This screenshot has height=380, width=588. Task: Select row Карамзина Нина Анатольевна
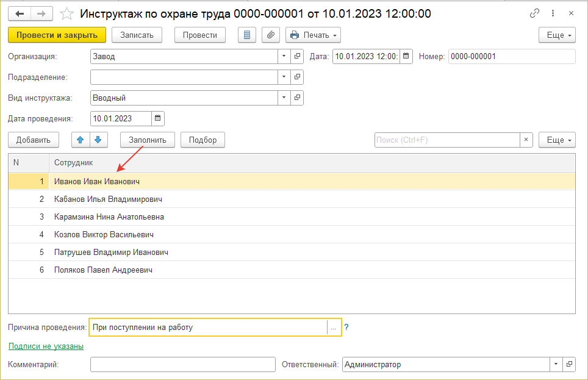click(x=292, y=217)
